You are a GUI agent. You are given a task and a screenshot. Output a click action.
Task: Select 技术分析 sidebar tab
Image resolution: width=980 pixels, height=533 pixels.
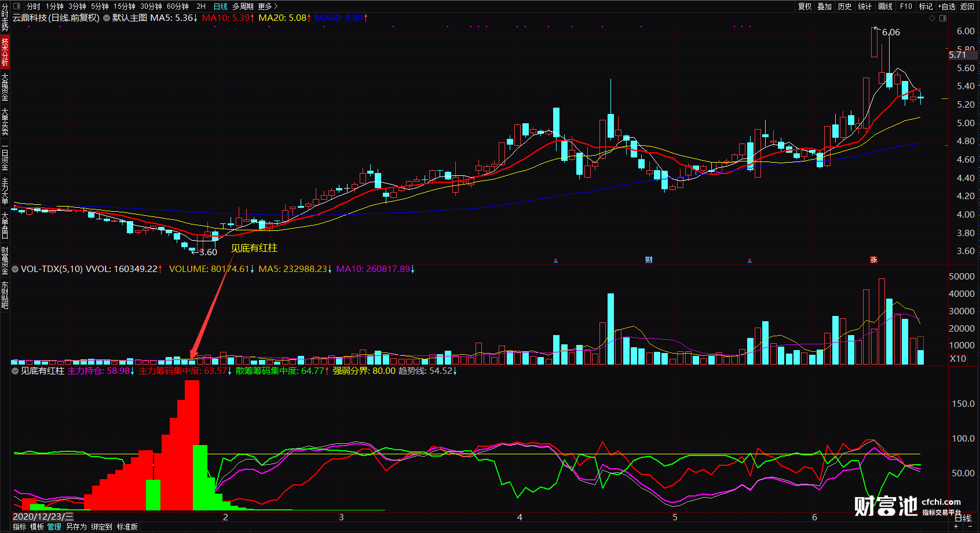coord(5,52)
